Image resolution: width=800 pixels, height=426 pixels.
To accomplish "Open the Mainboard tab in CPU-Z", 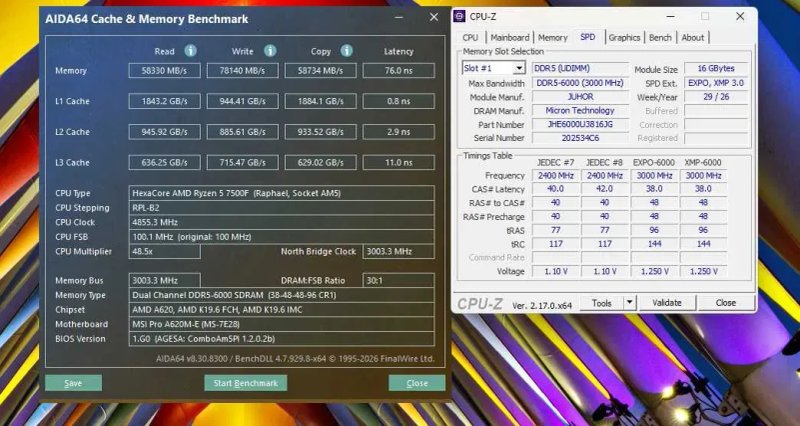I will pos(509,37).
